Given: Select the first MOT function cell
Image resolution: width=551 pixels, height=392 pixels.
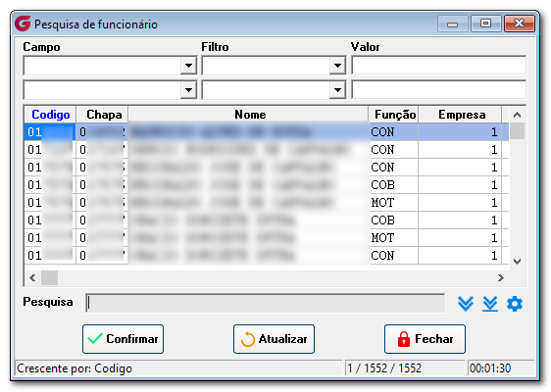Looking at the screenshot, I should (x=393, y=202).
